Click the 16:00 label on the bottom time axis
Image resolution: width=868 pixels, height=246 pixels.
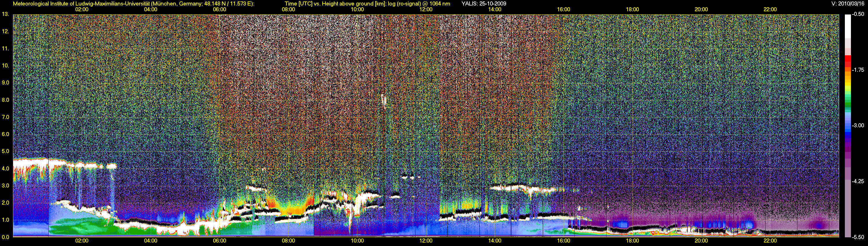(564, 241)
